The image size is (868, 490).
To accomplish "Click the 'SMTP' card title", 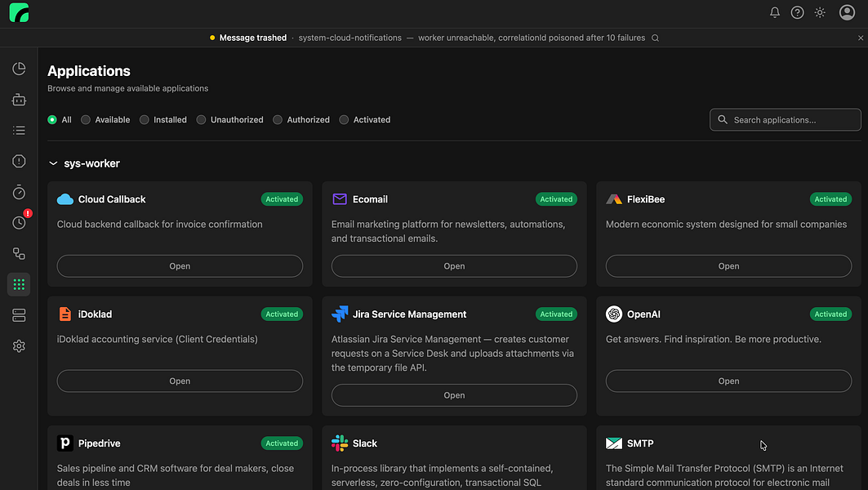I will (640, 443).
